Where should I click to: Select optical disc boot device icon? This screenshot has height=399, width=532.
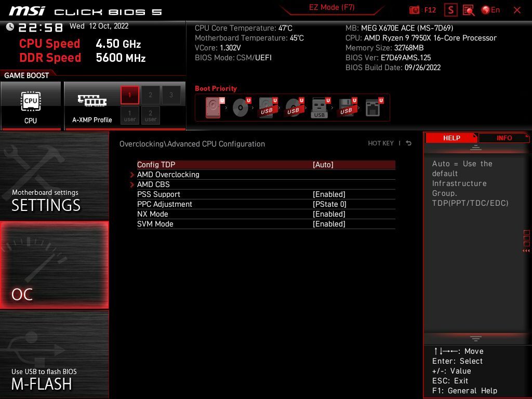[242, 108]
